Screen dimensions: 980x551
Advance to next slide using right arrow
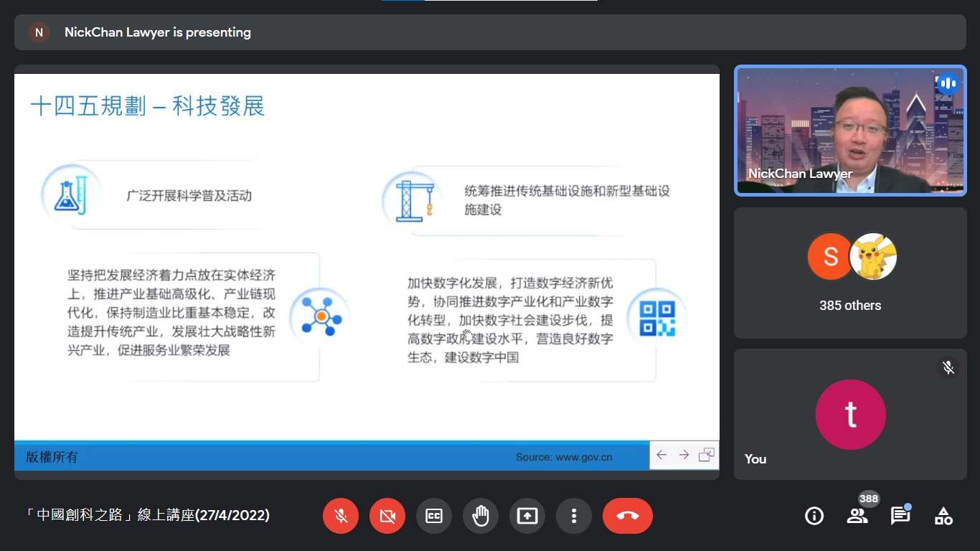684,455
